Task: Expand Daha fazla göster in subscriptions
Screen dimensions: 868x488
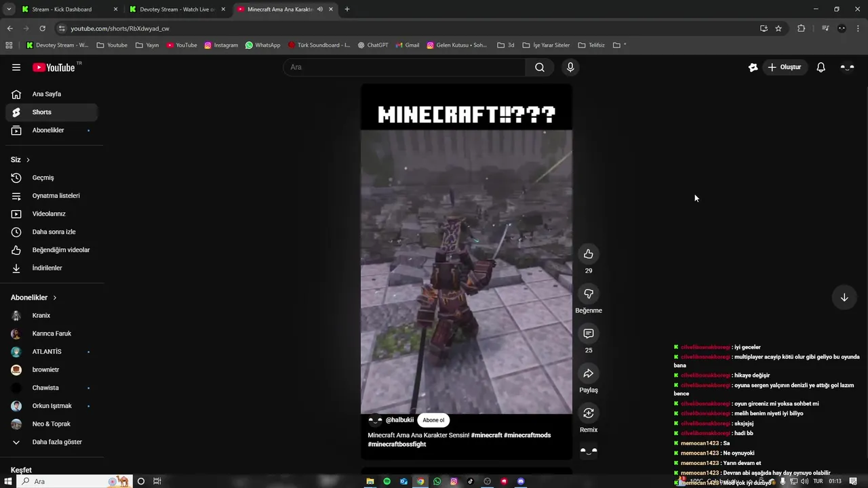Action: coord(52,442)
